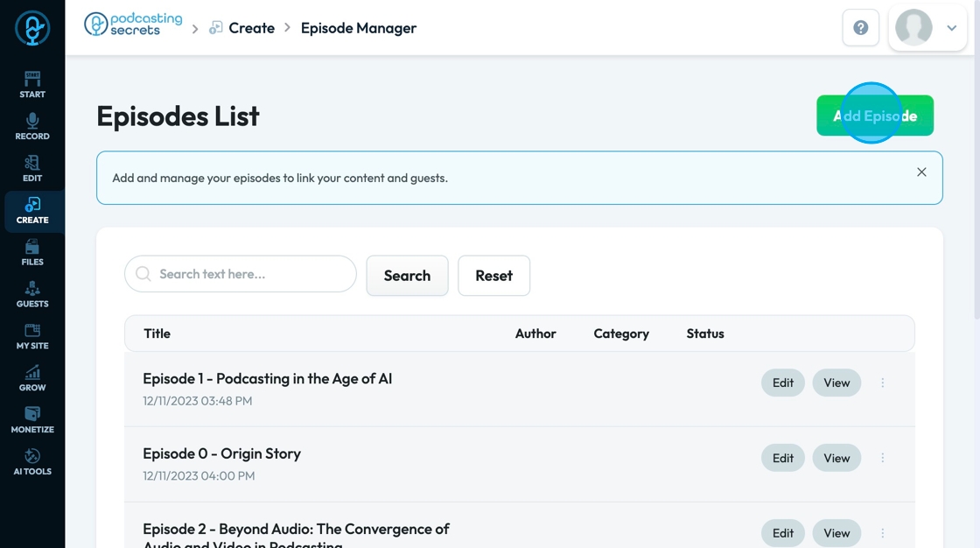Dismiss the info banner with the X
Image resolution: width=980 pixels, height=548 pixels.
[x=921, y=172]
